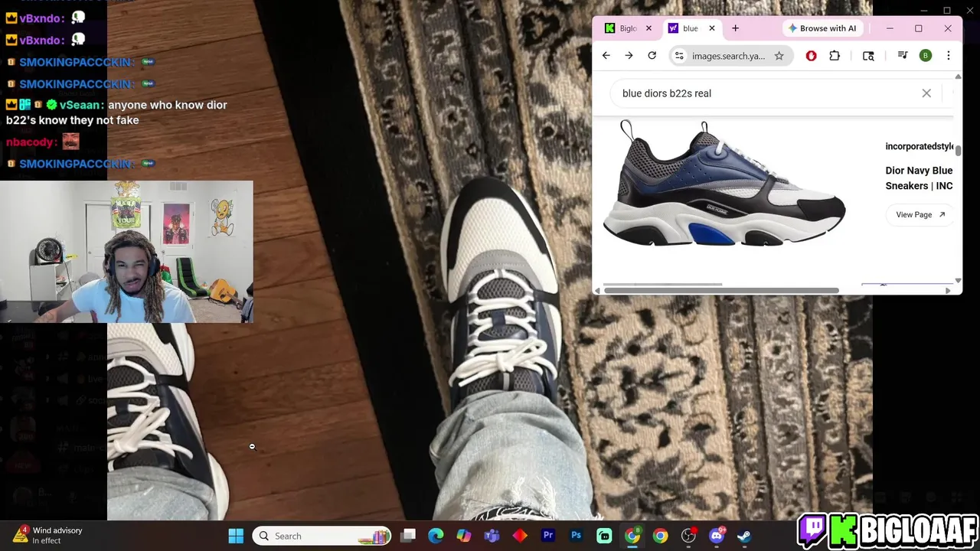
Task: Switch to the active Chrome profile window
Action: pyautogui.click(x=632, y=536)
